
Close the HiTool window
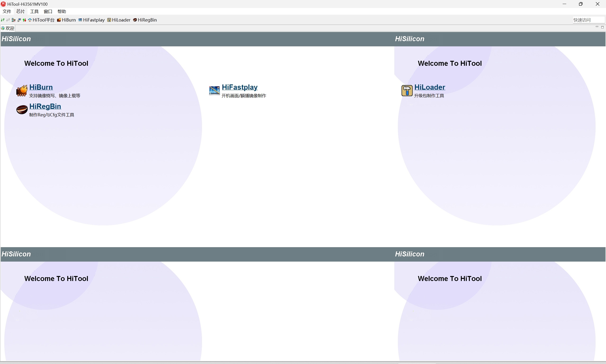598,4
